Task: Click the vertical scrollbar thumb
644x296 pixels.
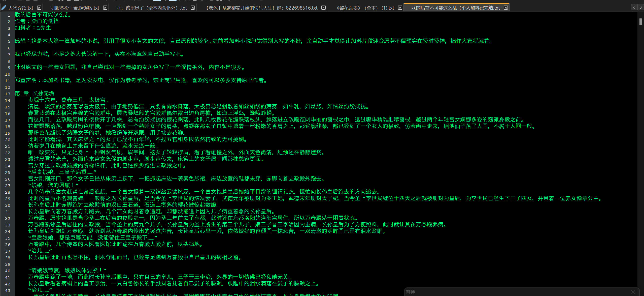Action: click(640, 22)
